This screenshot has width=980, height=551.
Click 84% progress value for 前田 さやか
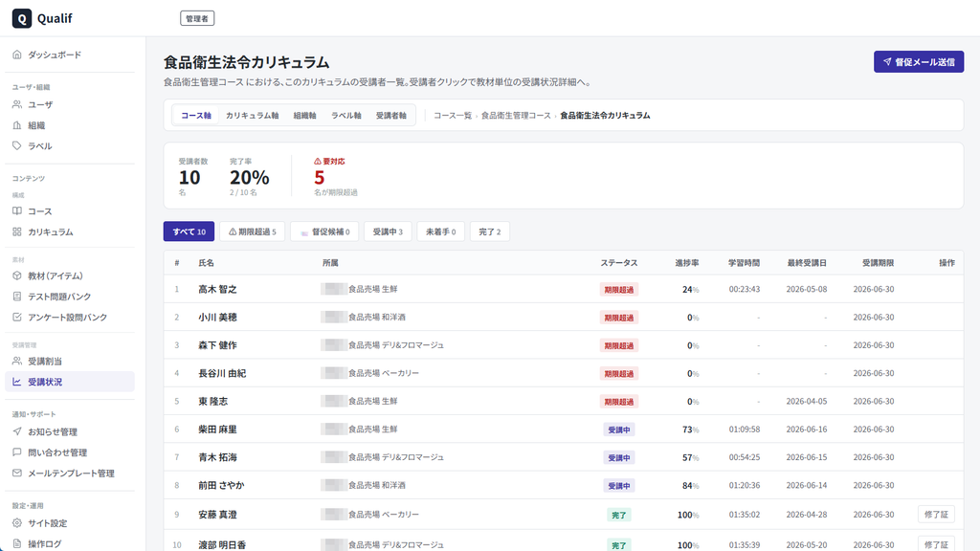click(691, 485)
